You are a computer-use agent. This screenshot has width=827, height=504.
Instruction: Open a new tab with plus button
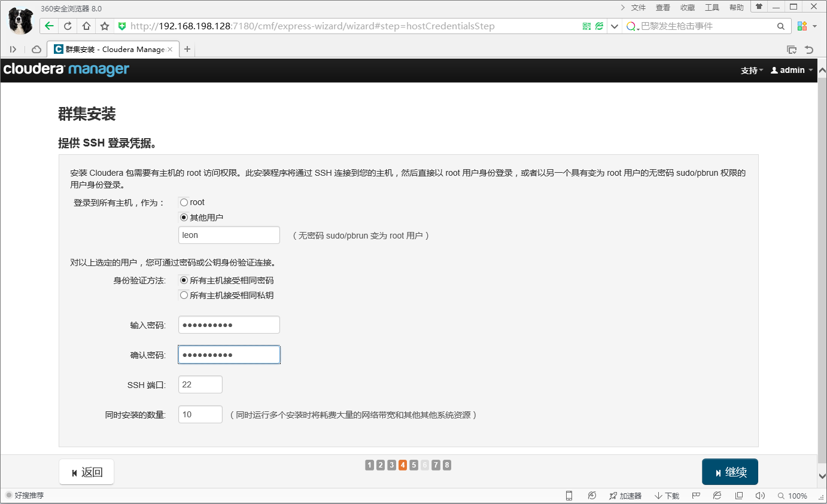[187, 50]
